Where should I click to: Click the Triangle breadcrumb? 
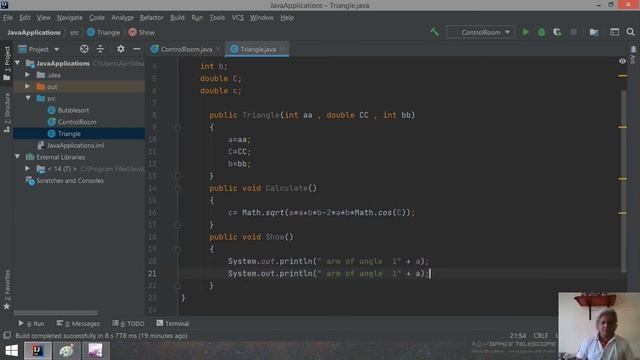104,32
